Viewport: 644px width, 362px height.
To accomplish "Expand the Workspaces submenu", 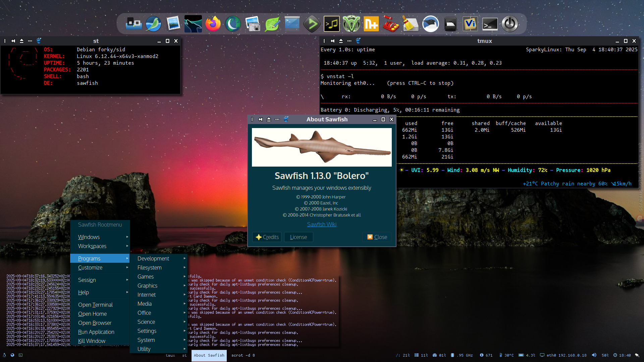I will pos(100,246).
